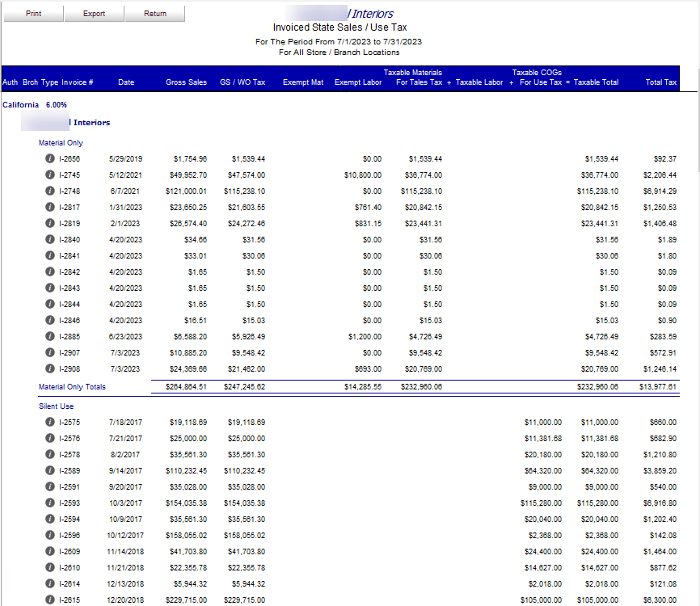The width and height of the screenshot is (700, 606).
Task: Click the California 6.00% state heading
Action: 35,105
